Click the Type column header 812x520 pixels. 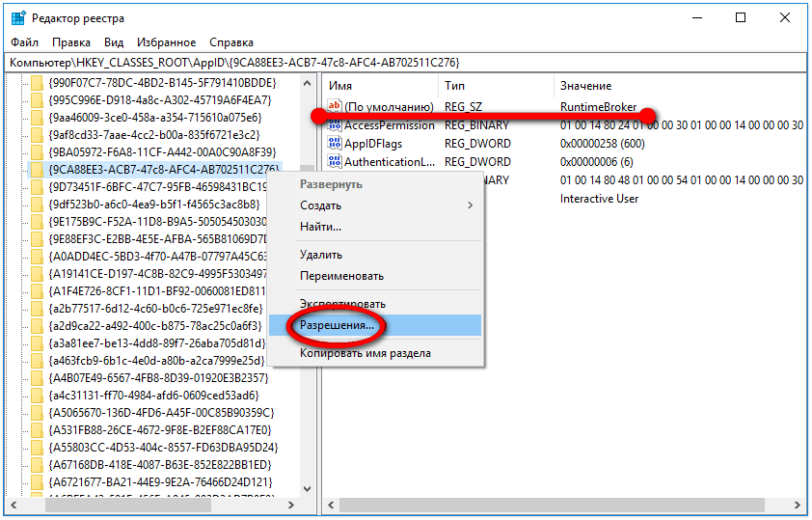(x=454, y=86)
